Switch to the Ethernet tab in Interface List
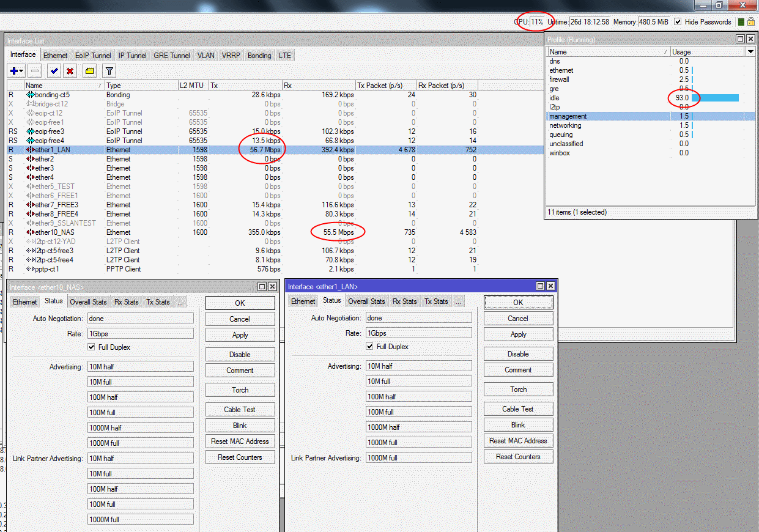The image size is (759, 532). pyautogui.click(x=56, y=55)
